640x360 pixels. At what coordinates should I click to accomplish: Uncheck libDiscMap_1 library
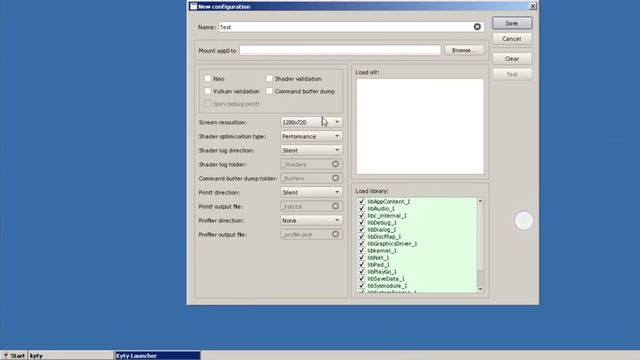361,236
